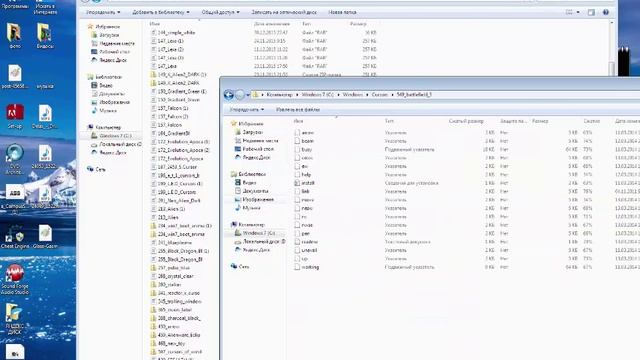Viewport: 640px width, 360px height.
Task: Click Сеть icon in back window sidebar
Action: pos(90,169)
